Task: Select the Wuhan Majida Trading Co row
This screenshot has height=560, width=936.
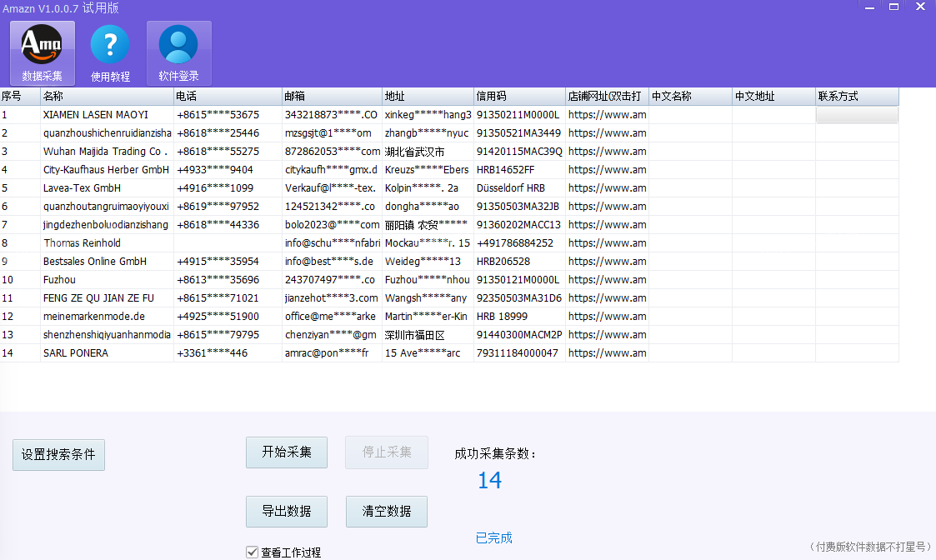Action: point(107,152)
